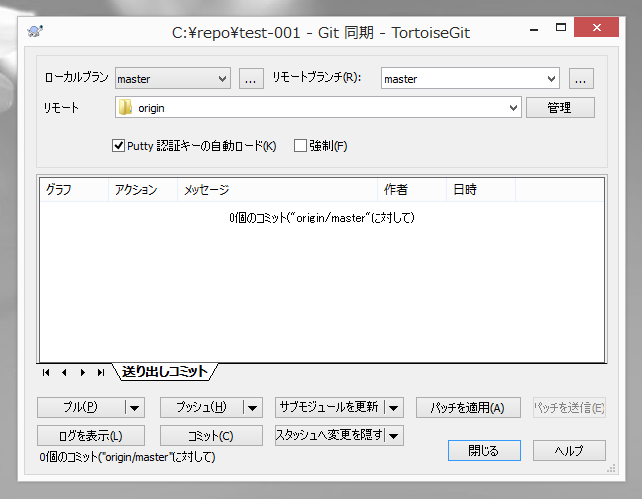Click the resize grip at window corner
Screen dimensions: 642x499
point(611,469)
